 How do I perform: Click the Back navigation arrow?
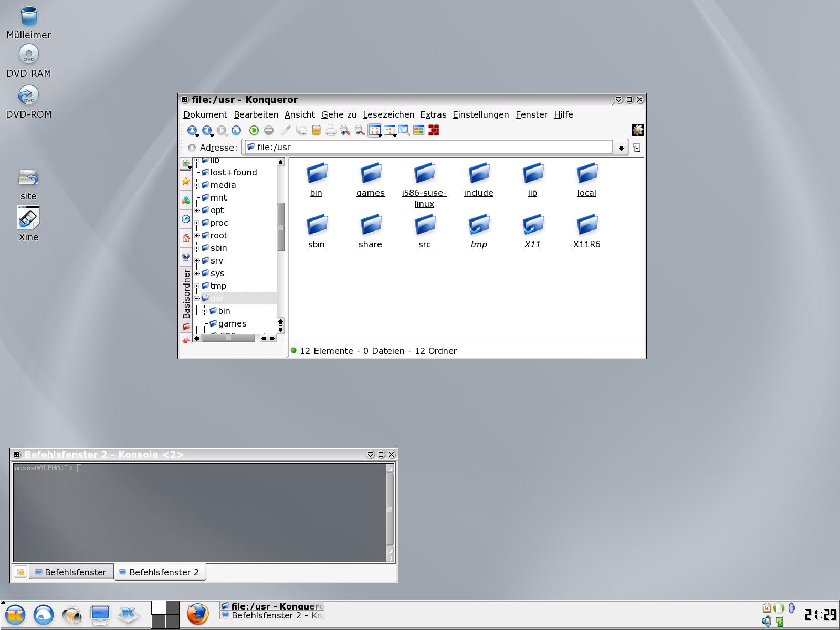207,131
